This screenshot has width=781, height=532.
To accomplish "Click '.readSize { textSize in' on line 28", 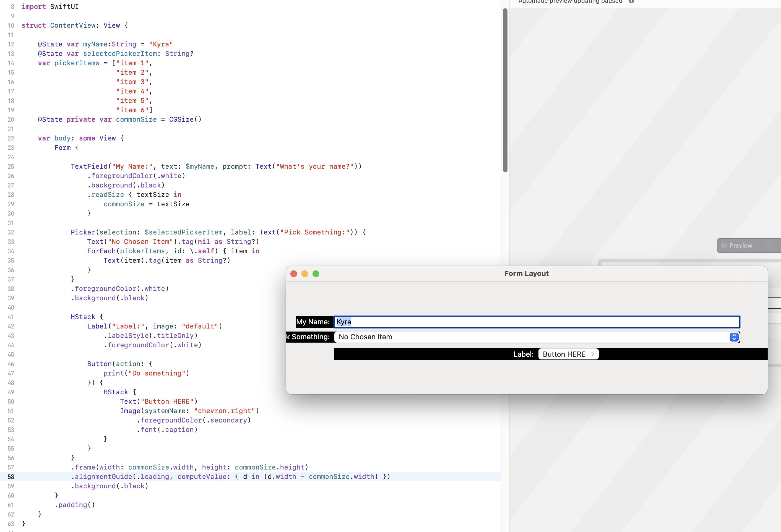I will click(x=134, y=195).
